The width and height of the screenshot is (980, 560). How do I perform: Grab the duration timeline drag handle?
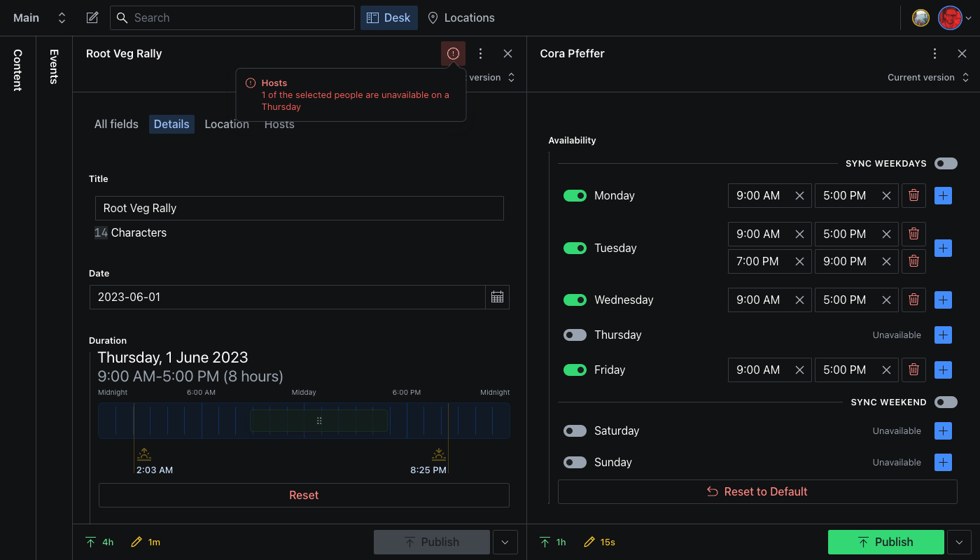(318, 420)
